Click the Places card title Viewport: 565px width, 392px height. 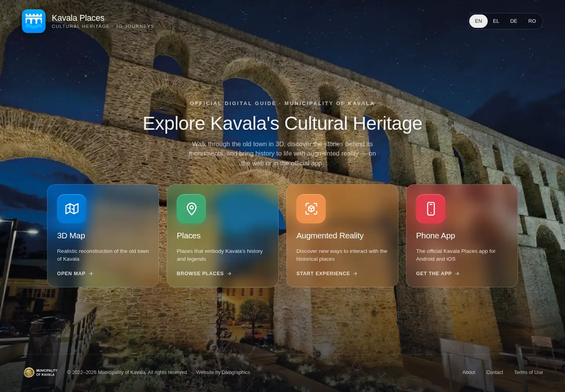pyautogui.click(x=189, y=236)
